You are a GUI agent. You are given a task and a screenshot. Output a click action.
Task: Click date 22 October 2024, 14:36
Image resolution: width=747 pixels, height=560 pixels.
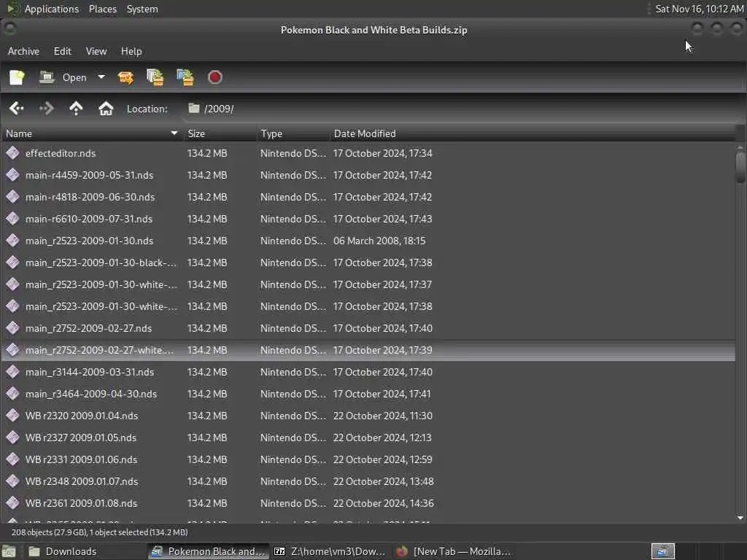pyautogui.click(x=384, y=504)
